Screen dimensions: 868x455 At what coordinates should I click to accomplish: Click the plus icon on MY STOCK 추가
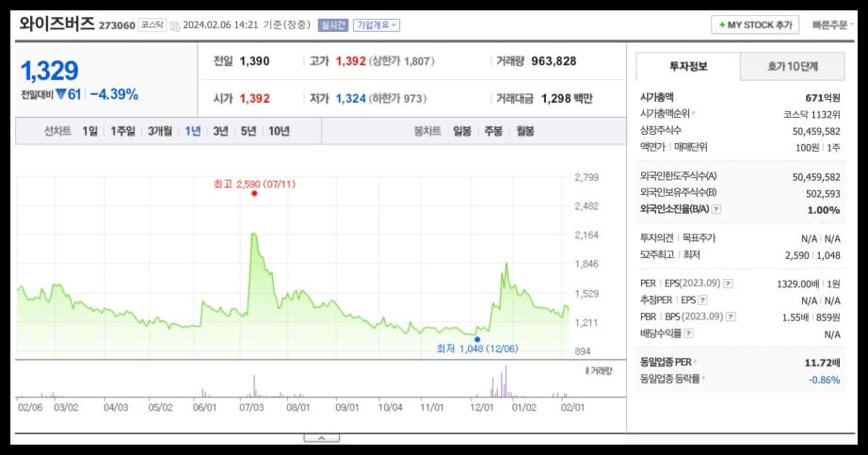pos(722,24)
